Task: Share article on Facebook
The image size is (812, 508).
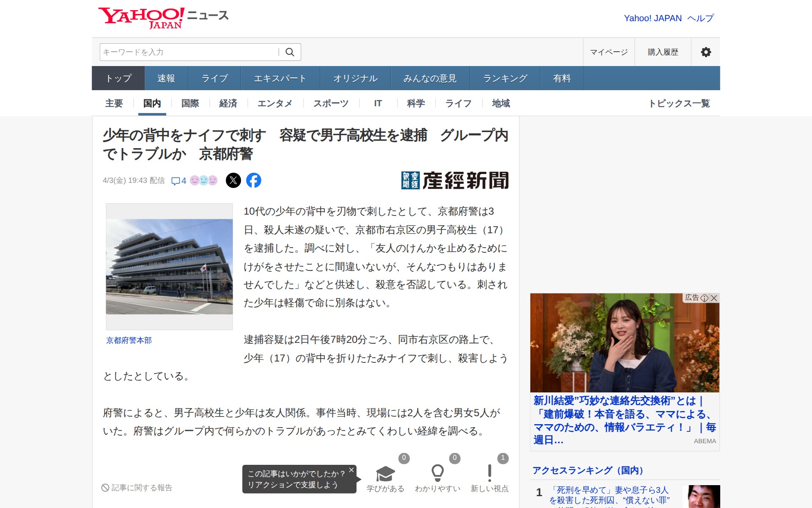Action: pyautogui.click(x=254, y=180)
